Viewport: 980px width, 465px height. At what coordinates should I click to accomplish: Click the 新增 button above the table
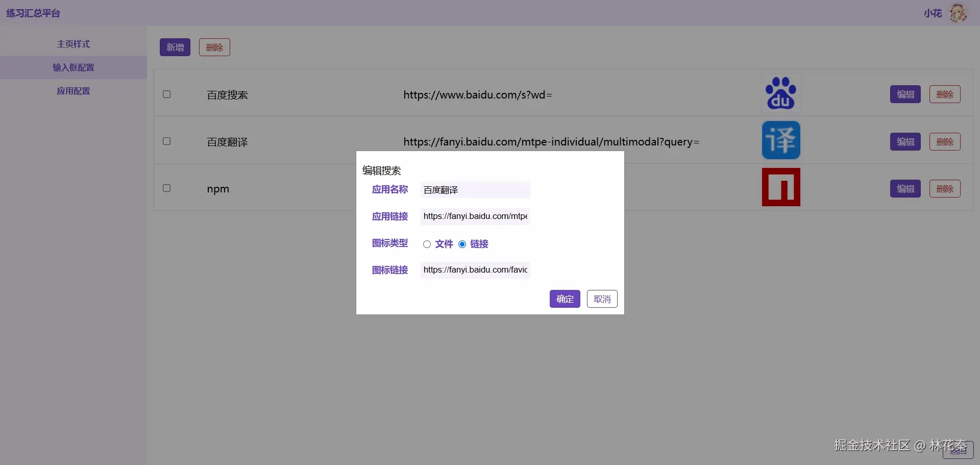pos(175,47)
